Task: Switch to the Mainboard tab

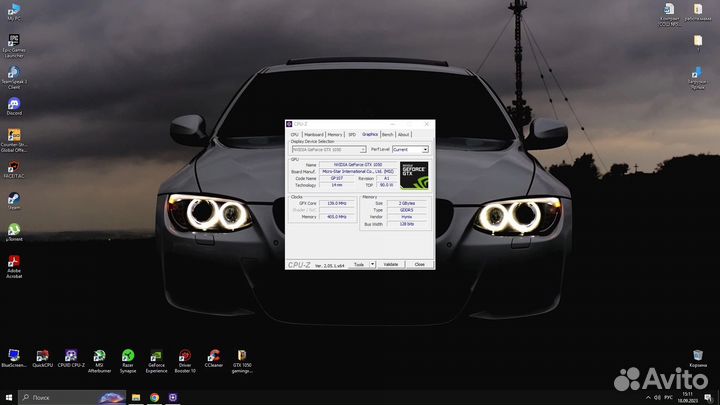Action: 314,135
